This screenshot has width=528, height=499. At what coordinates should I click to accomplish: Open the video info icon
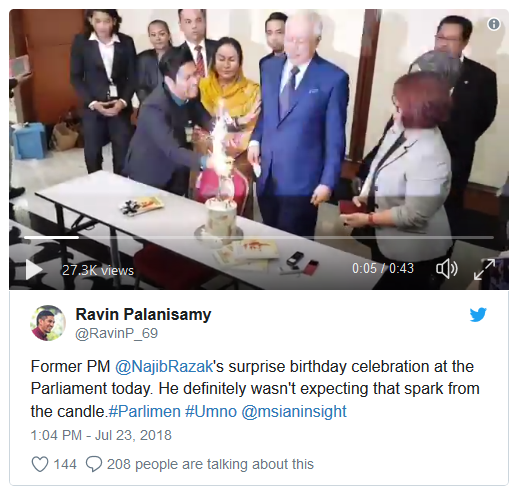tap(494, 24)
